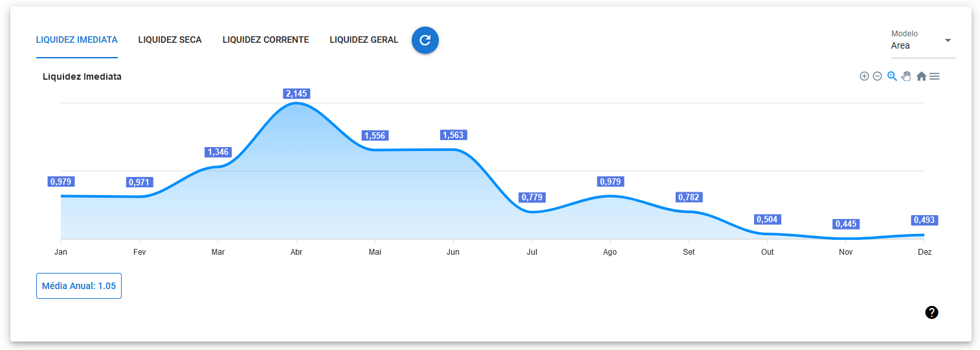This screenshot has width=980, height=350.
Task: Click the chart zoom in icon
Action: click(x=863, y=76)
